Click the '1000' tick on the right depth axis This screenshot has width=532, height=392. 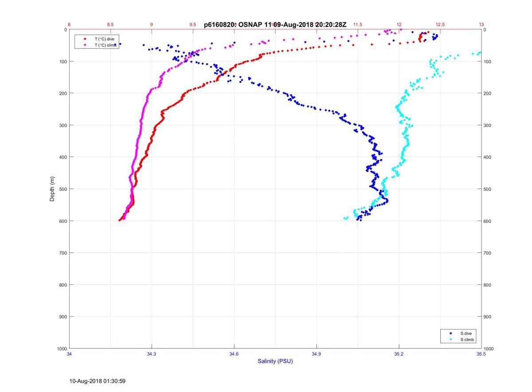pos(489,349)
